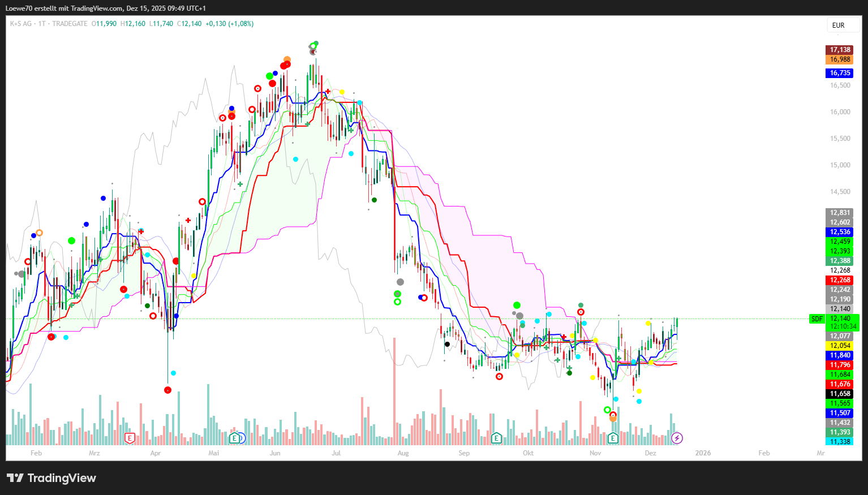Select the dark red 17,138 price label
The width and height of the screenshot is (868, 495).
[840, 50]
